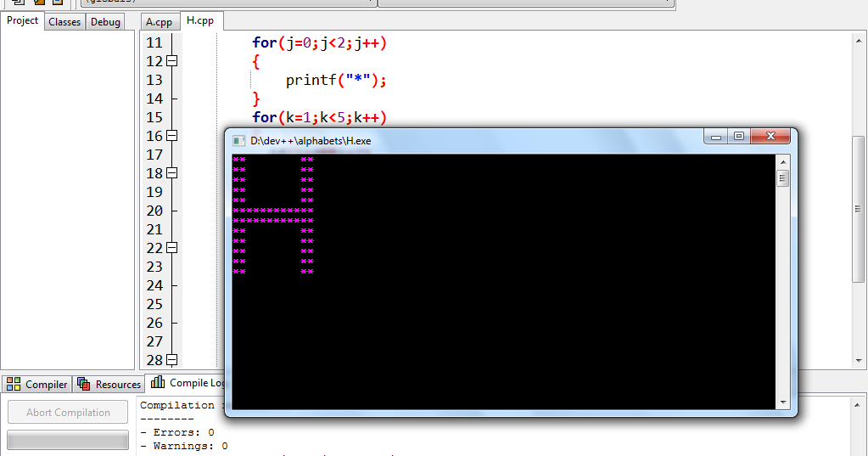Open the Compiler panel tab
Viewport: 868px width, 456px height.
37,384
